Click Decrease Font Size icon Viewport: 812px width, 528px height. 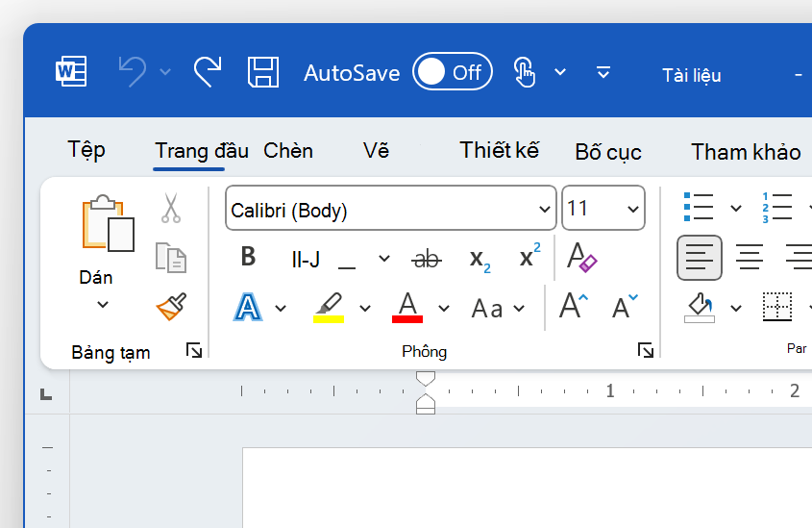(x=625, y=306)
